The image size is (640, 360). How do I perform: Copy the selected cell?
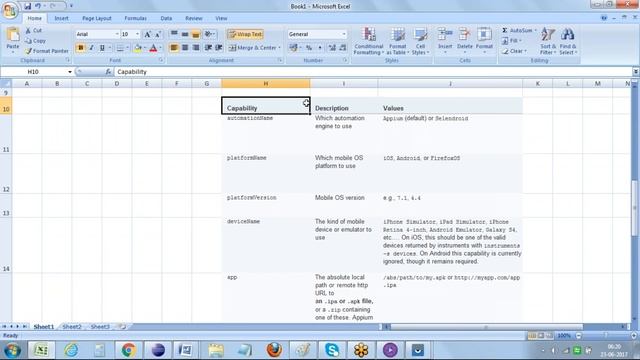pos(35,41)
